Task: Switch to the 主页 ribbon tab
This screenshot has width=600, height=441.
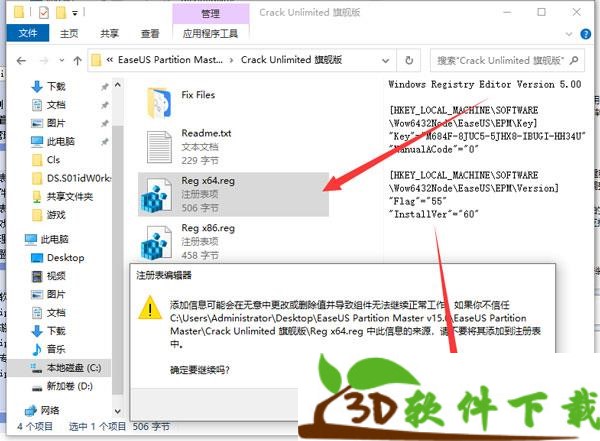Action: pos(69,34)
